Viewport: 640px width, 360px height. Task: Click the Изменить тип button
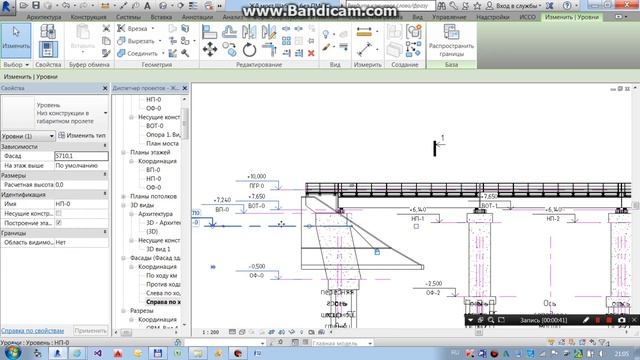(x=82, y=136)
